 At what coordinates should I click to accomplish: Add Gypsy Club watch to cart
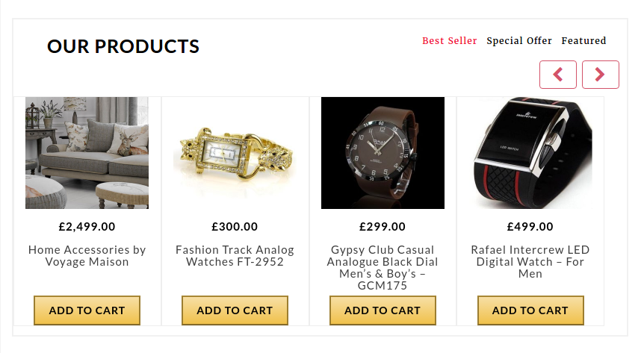[383, 310]
